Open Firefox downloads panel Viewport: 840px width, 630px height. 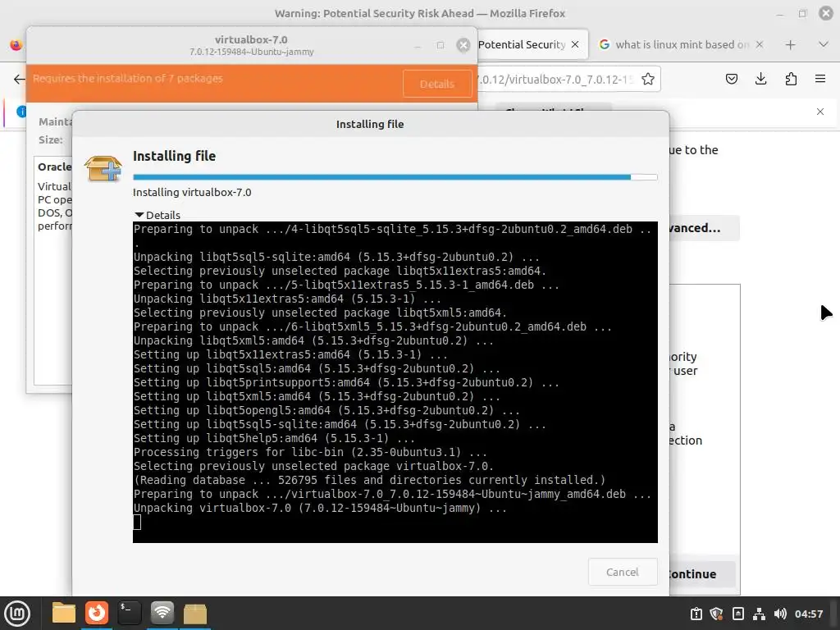[x=760, y=80]
